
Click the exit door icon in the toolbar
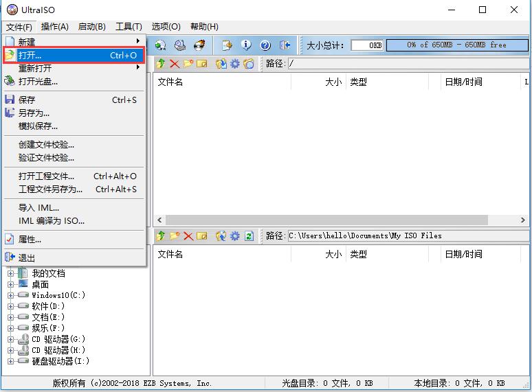coord(285,45)
